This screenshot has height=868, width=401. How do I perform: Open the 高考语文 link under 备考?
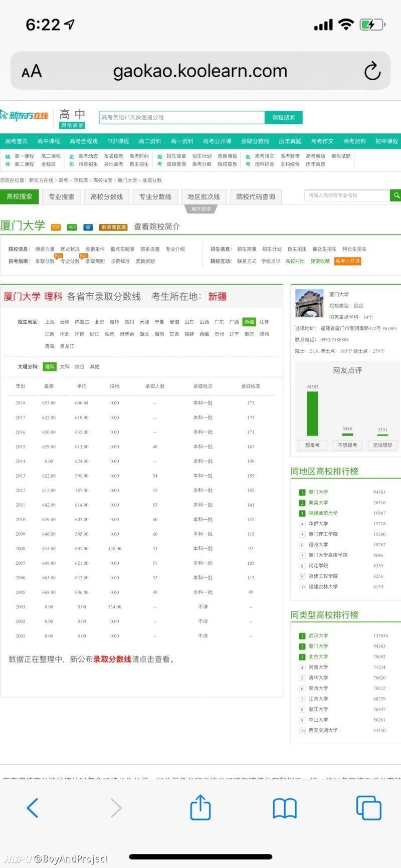pos(265,156)
